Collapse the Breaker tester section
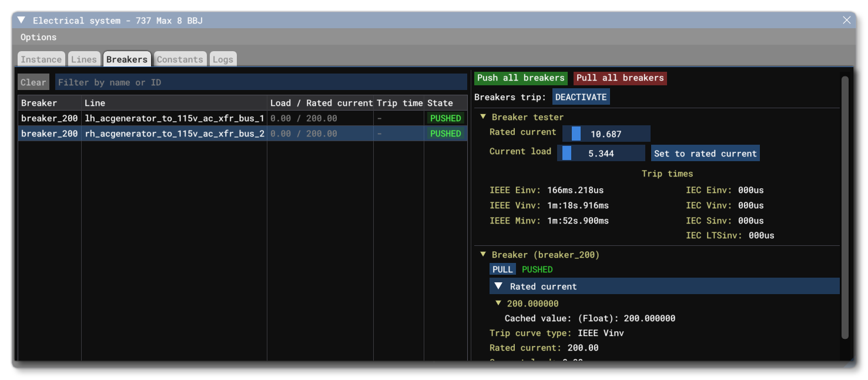This screenshot has width=868, height=380. pyautogui.click(x=483, y=117)
